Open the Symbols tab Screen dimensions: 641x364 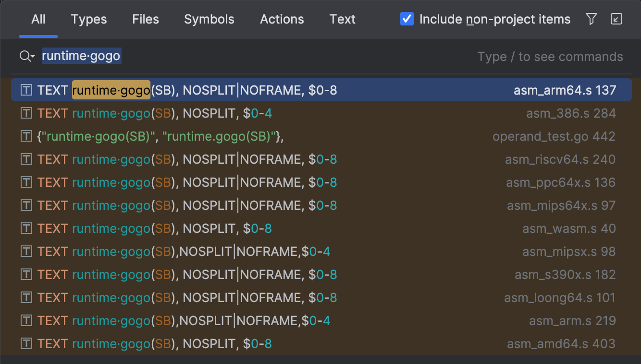point(209,19)
